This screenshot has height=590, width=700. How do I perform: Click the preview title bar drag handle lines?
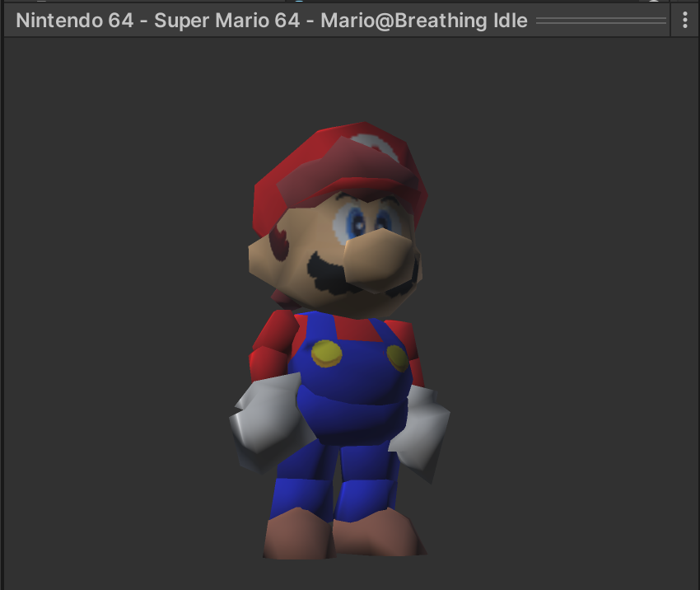[600, 21]
